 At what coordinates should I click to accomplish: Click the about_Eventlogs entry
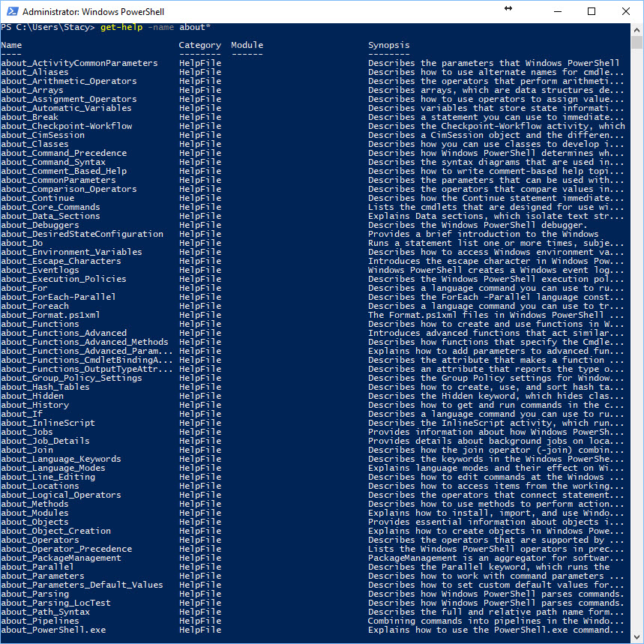(40, 270)
